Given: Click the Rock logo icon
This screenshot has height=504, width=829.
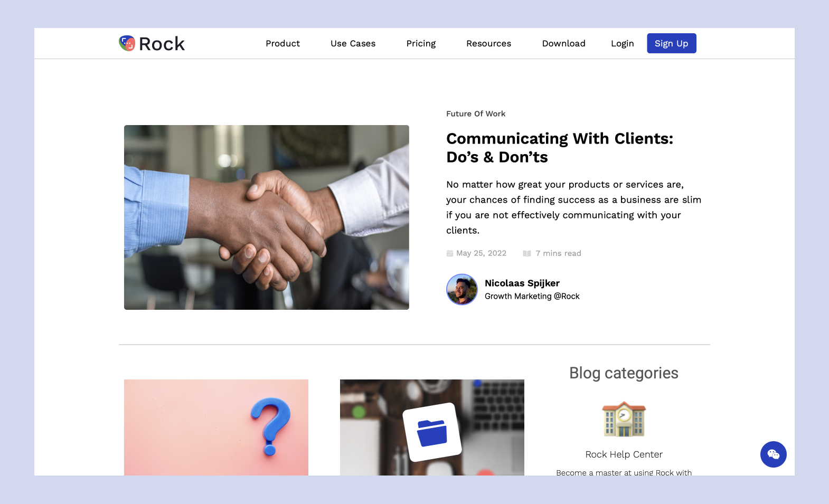Looking at the screenshot, I should [x=127, y=43].
